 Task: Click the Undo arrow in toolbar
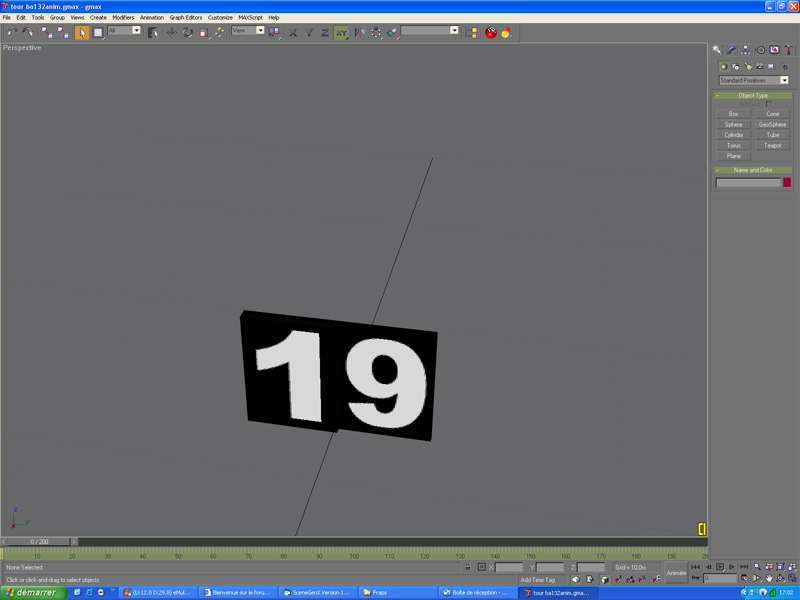click(x=12, y=33)
